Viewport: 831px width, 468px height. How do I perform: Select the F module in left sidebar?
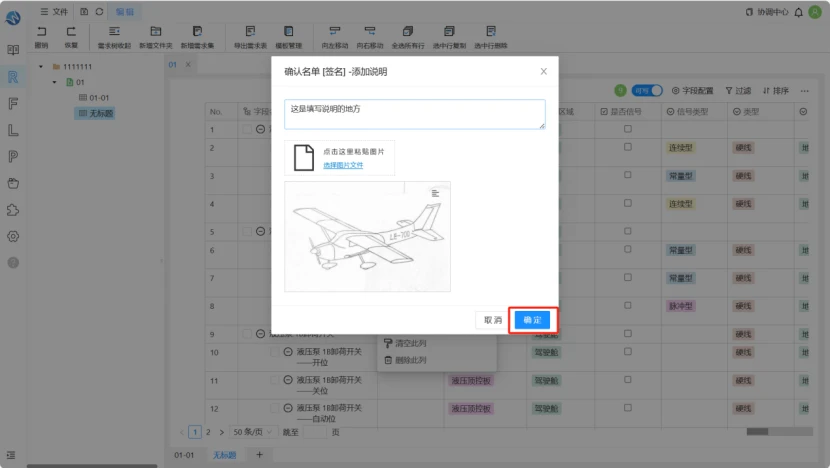pos(13,103)
